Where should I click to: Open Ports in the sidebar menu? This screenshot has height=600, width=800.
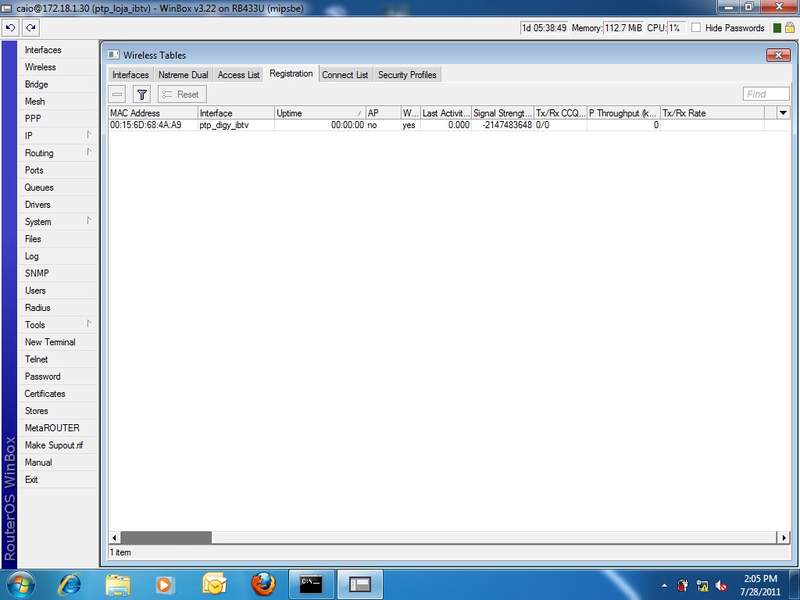(34, 170)
